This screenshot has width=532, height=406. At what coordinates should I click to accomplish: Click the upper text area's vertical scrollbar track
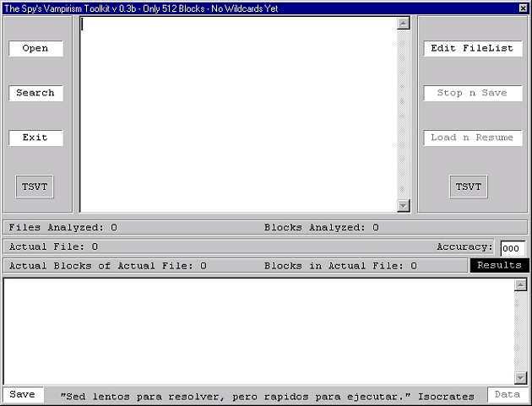click(403, 114)
